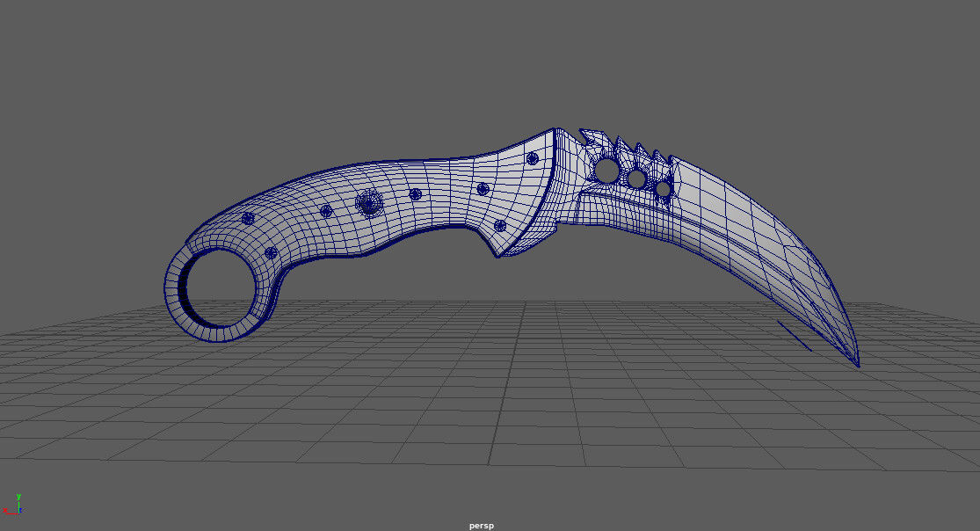This screenshot has height=531, width=980.
Task: Click the large circular hole in the blade spine
Action: (606, 170)
